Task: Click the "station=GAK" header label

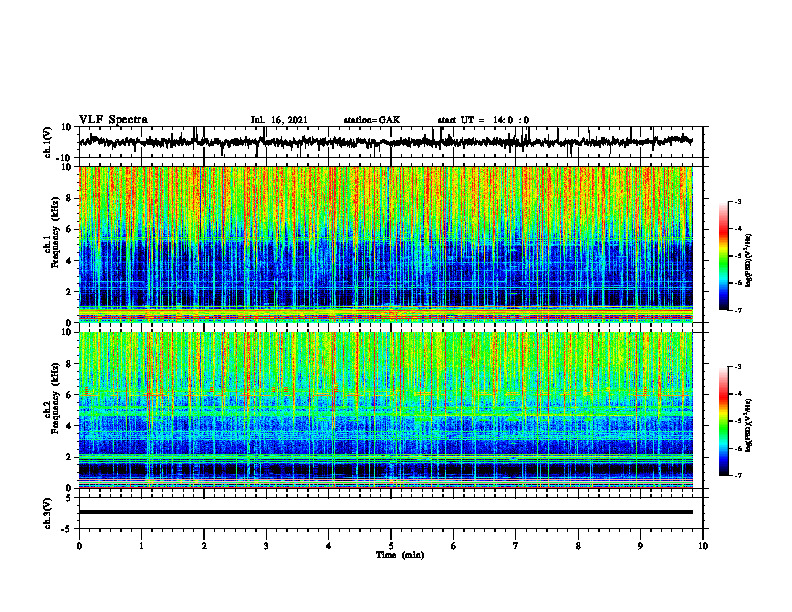Action: (372, 120)
